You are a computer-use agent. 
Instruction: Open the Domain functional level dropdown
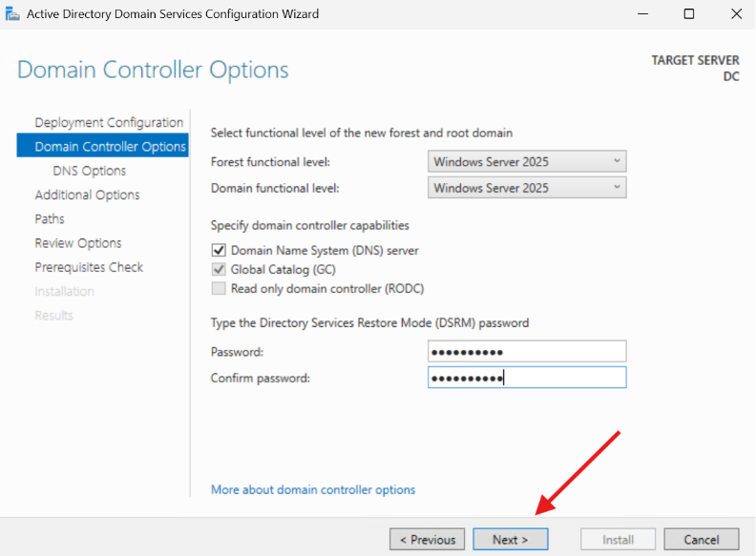(x=527, y=188)
